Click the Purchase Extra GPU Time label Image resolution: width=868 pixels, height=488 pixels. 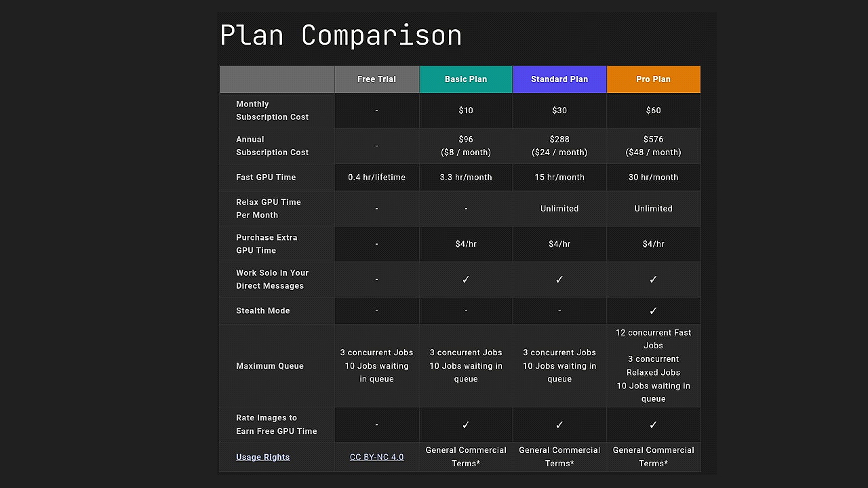[267, 244]
